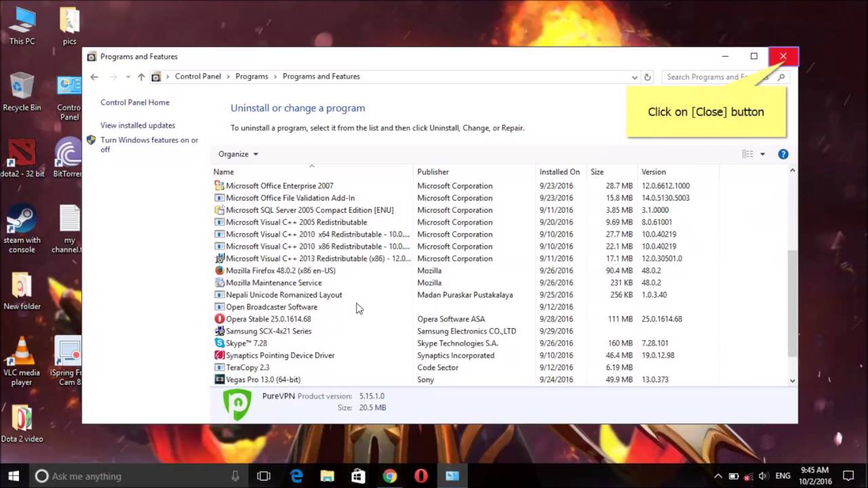This screenshot has width=868, height=488.
Task: Close the Programs and Features window
Action: click(783, 56)
